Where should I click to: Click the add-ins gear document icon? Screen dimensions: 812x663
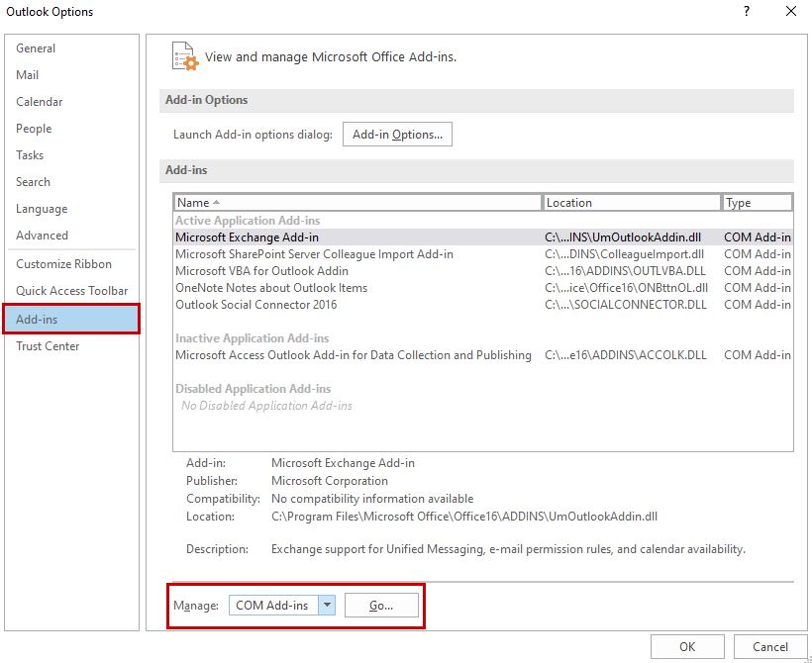coord(185,56)
